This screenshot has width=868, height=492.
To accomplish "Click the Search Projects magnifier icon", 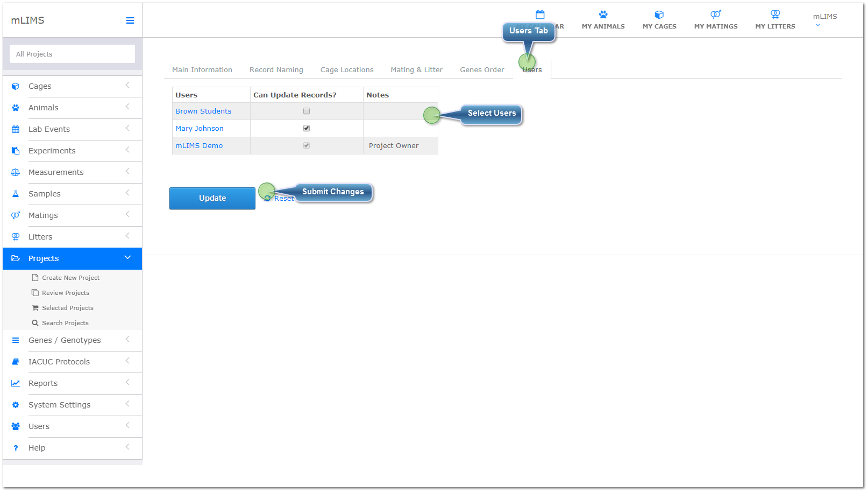I will pyautogui.click(x=35, y=323).
